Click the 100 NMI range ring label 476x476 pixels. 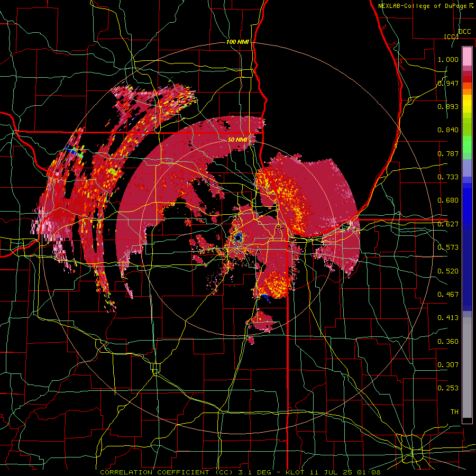237,42
